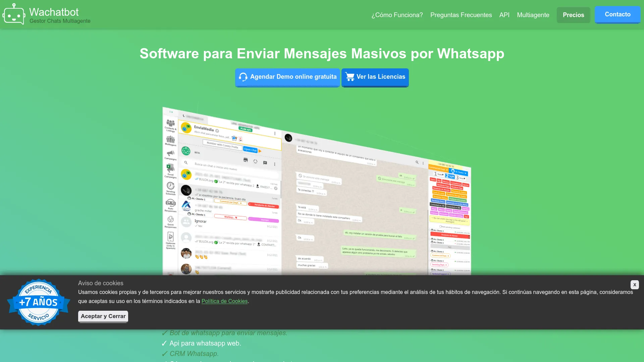Click 'CRM Whatsapp.' feature text
This screenshot has width=644, height=362.
pos(194,354)
